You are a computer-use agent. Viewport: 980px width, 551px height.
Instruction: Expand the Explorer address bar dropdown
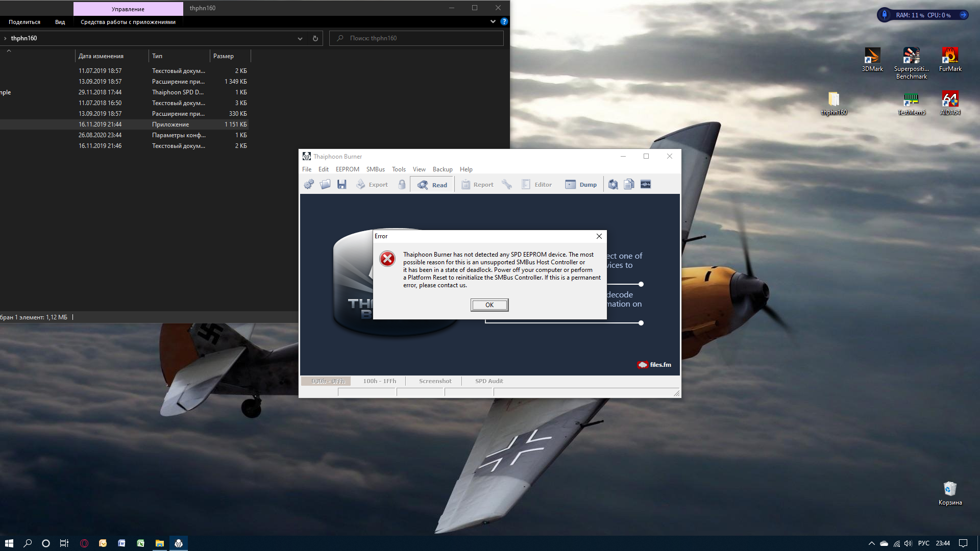point(300,39)
